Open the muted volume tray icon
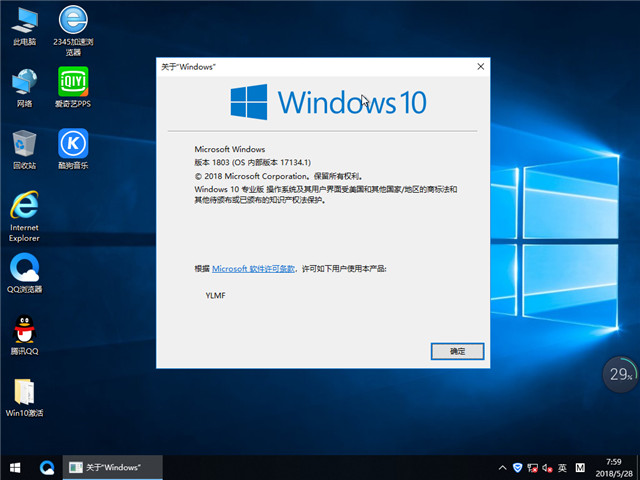This screenshot has height=480, width=640. coord(547,468)
